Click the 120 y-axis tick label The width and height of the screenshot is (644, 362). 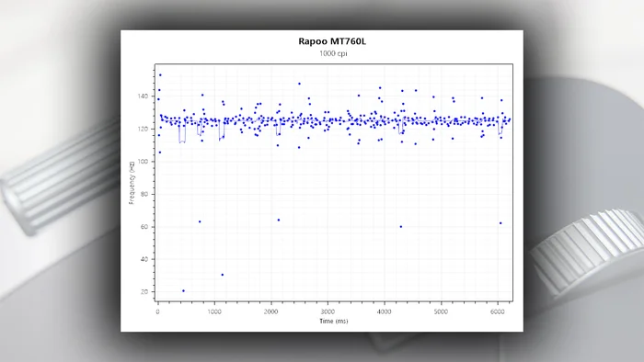(143, 129)
